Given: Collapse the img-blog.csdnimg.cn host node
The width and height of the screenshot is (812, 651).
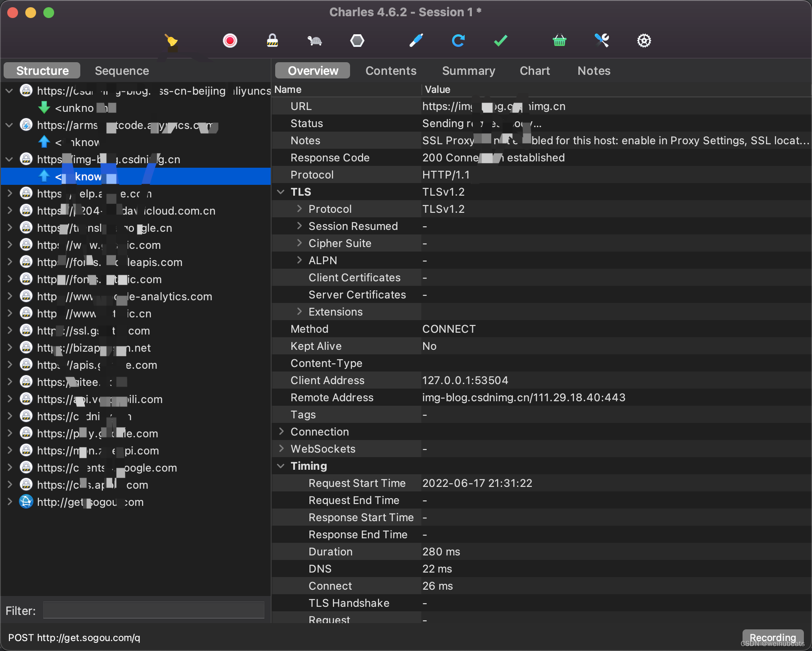Looking at the screenshot, I should [9, 160].
